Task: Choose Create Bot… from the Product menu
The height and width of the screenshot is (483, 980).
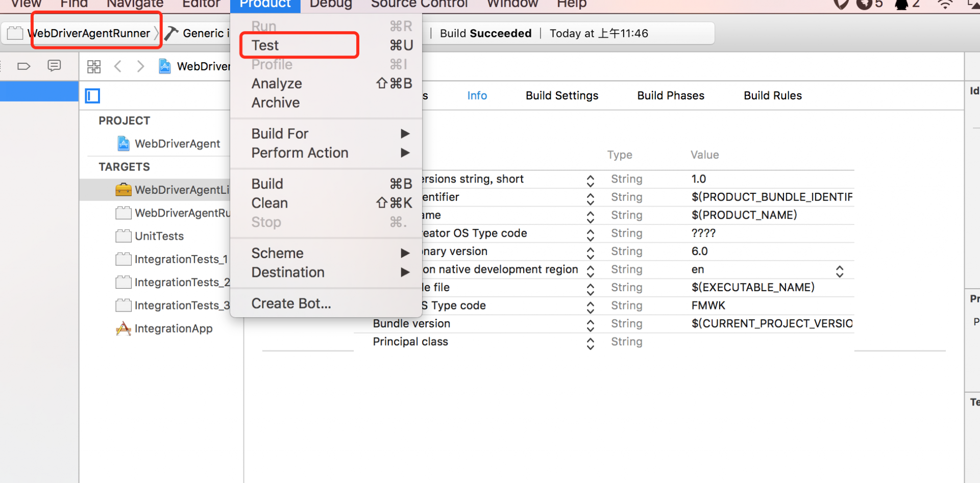Action: (x=326, y=303)
